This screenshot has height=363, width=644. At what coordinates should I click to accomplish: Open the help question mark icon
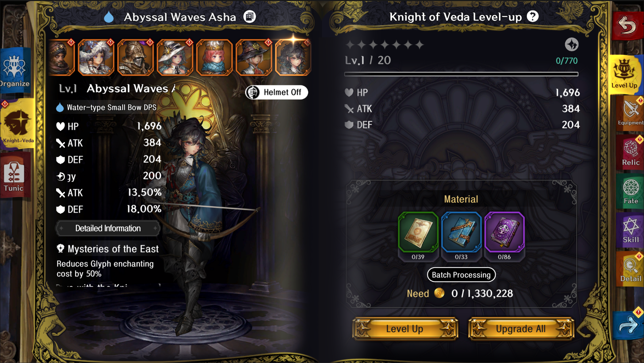coord(532,16)
